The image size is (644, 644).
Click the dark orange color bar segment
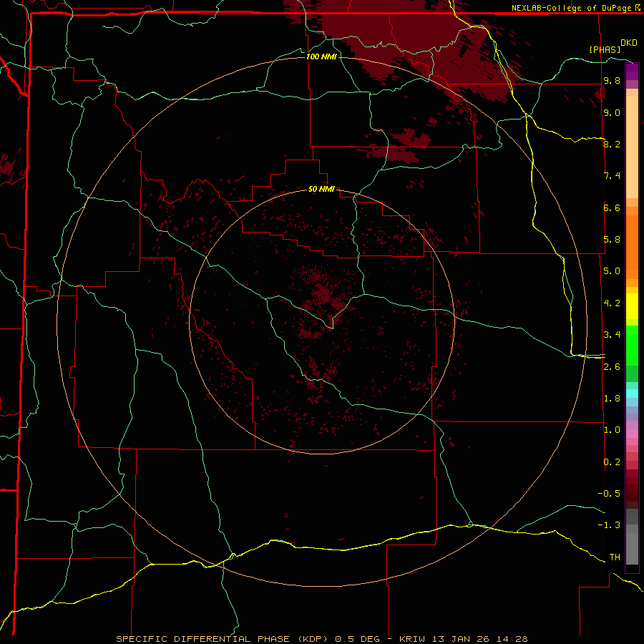pyautogui.click(x=632, y=248)
